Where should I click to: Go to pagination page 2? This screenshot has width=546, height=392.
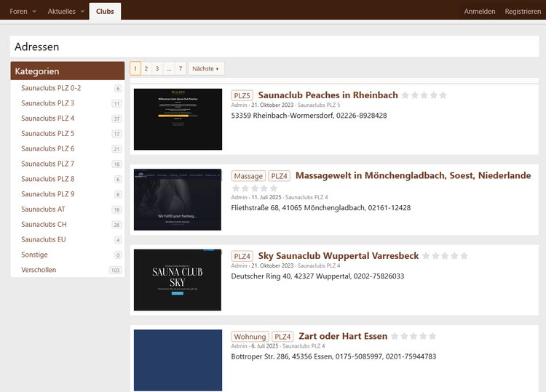146,68
